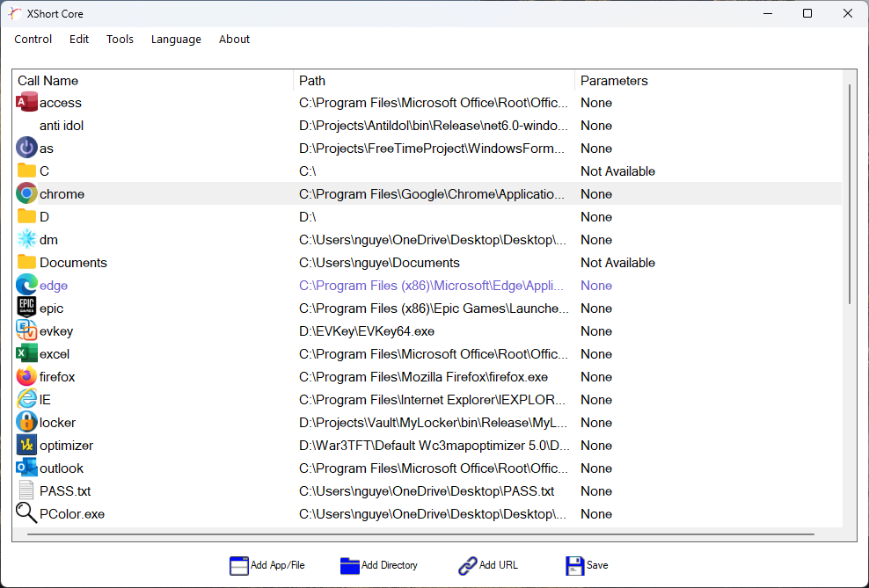Image resolution: width=869 pixels, height=588 pixels.
Task: Click the Firefox icon
Action: (26, 376)
